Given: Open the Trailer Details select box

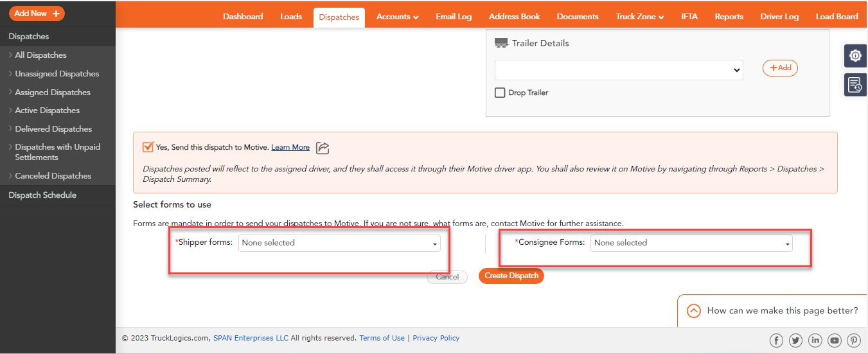Looking at the screenshot, I should click(619, 70).
